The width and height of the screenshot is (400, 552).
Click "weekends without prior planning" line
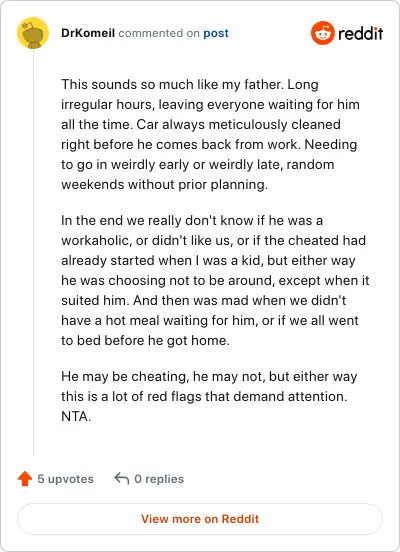[164, 184]
